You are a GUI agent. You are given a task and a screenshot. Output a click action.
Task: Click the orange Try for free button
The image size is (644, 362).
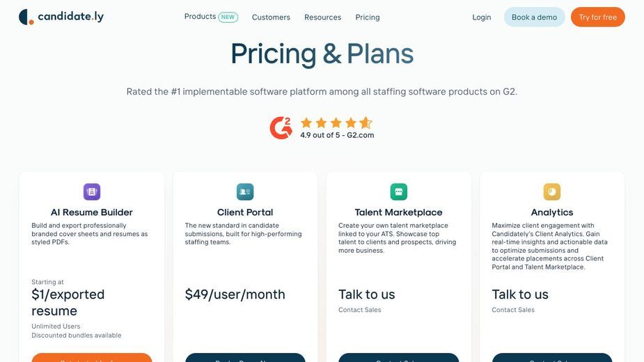[x=598, y=17]
